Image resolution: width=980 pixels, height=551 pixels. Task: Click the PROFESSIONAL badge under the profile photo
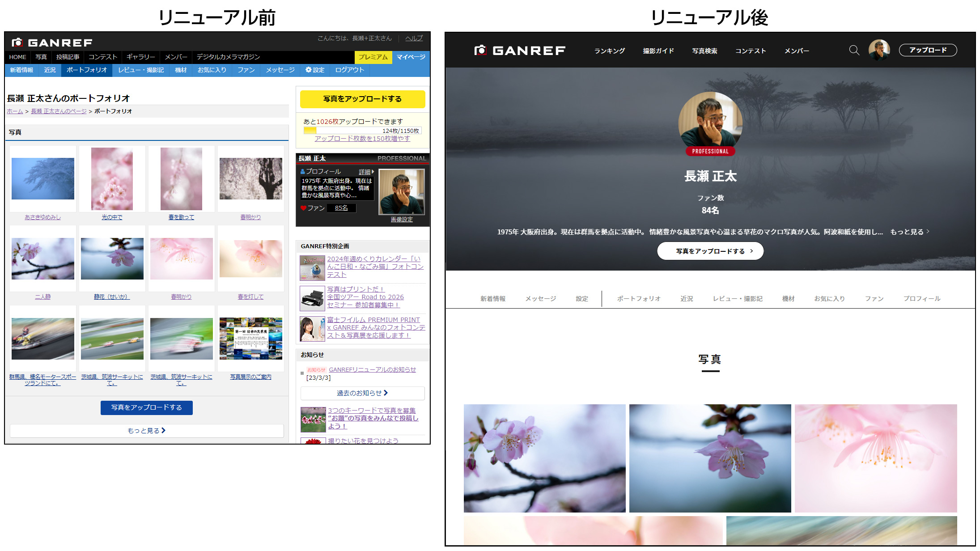(710, 151)
